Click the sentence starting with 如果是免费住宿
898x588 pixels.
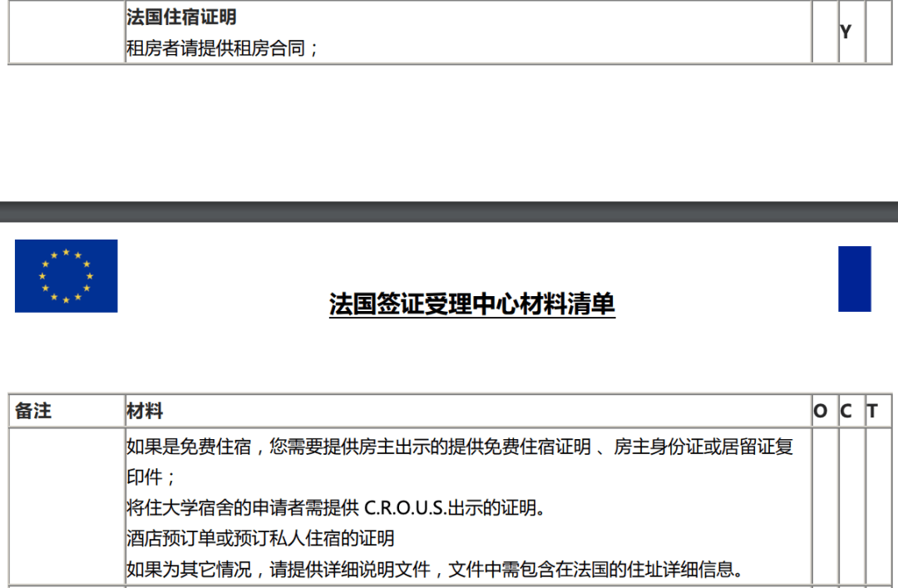[x=459, y=447]
